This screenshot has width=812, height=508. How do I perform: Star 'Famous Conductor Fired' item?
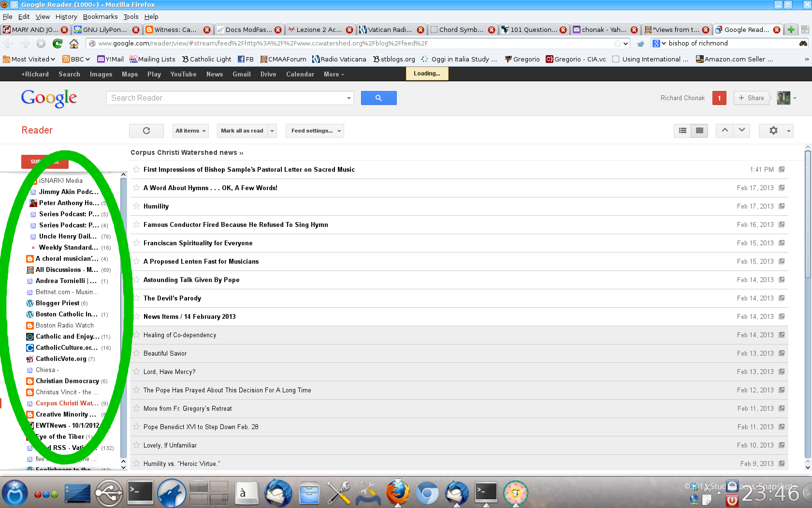136,224
